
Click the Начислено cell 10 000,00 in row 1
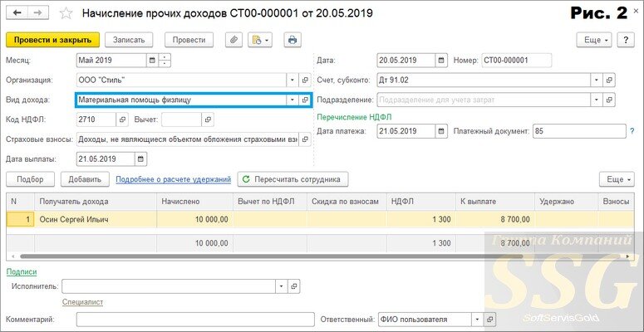[194, 220]
